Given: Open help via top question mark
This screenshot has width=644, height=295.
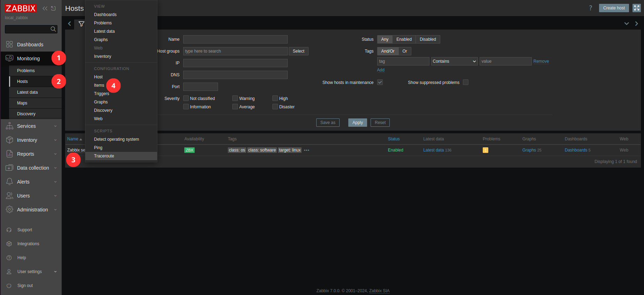Looking at the screenshot, I should click(x=590, y=8).
